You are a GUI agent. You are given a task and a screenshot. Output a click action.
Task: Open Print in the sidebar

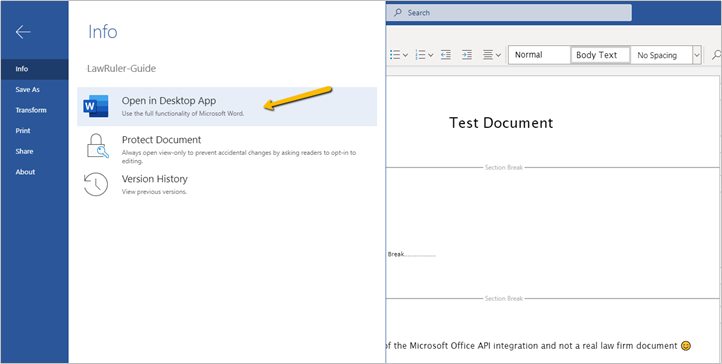click(35, 131)
